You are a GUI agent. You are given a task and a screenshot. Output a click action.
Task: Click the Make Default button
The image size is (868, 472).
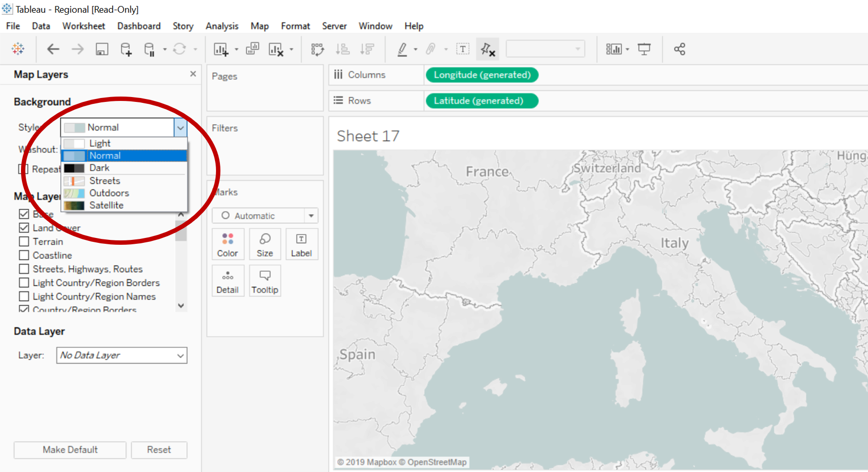[x=70, y=450]
